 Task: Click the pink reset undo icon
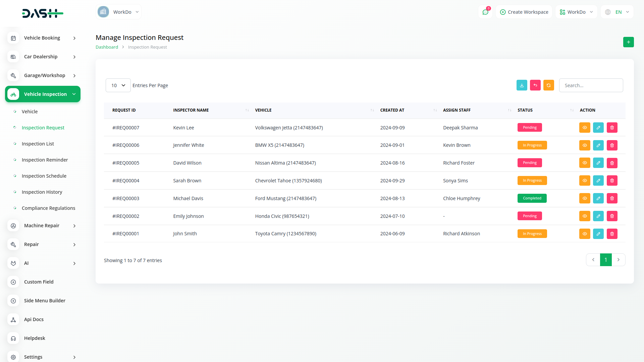(535, 85)
